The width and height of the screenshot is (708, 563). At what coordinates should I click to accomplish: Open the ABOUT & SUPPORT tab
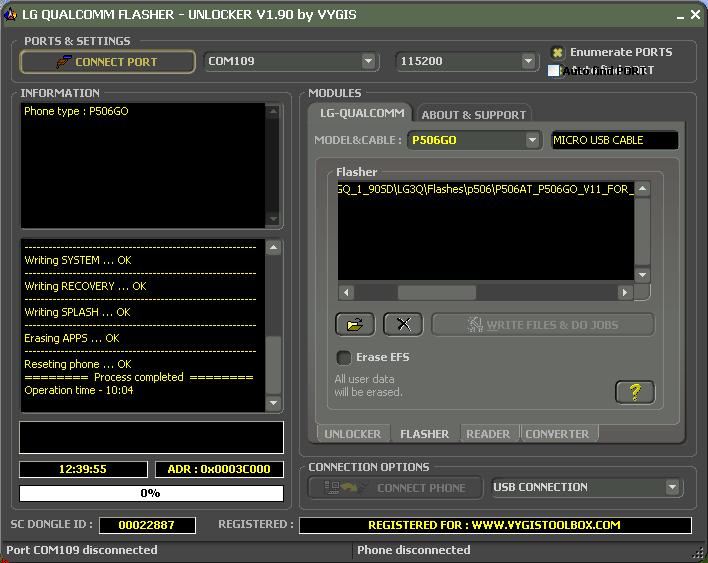tap(474, 115)
